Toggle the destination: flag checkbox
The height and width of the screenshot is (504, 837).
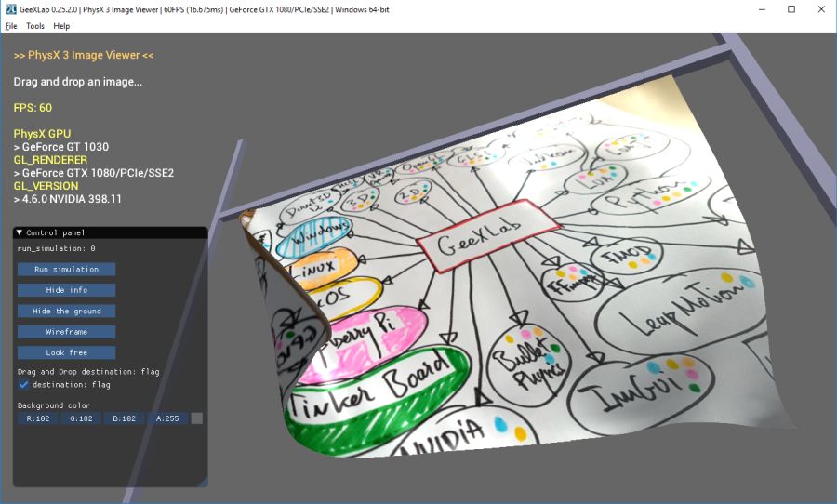[23, 384]
